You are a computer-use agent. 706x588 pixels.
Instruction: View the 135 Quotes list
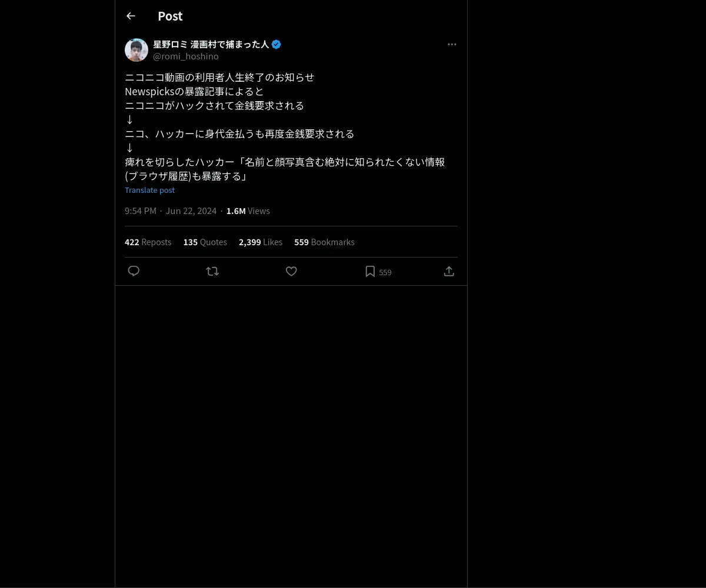coord(205,242)
